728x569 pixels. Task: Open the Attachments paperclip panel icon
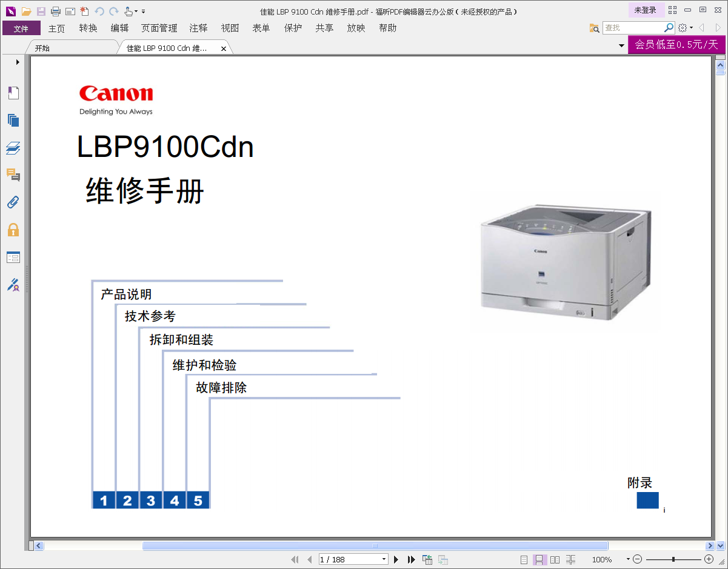coord(13,202)
